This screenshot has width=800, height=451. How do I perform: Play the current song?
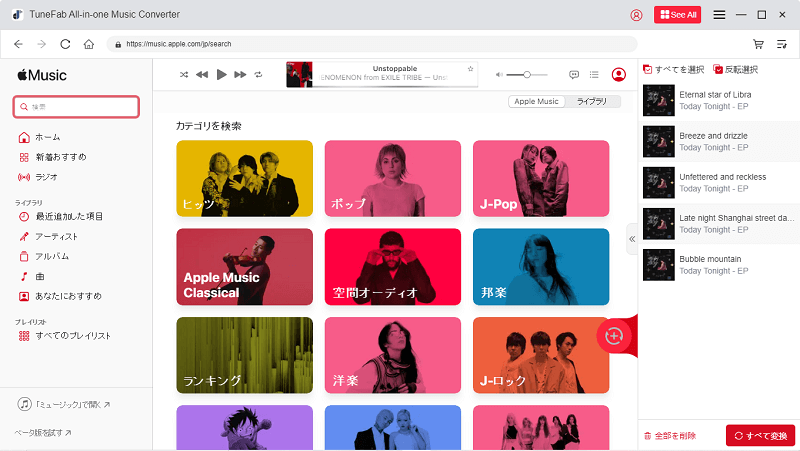tap(221, 75)
